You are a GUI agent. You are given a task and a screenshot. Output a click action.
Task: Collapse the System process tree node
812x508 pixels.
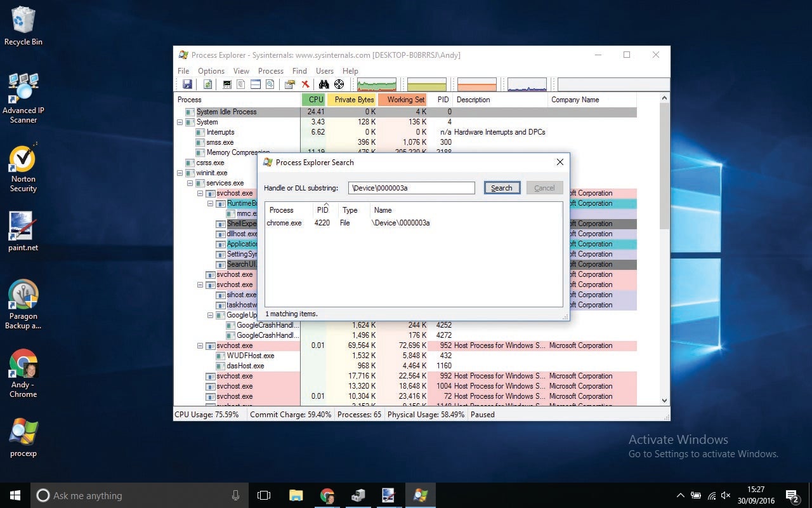[180, 122]
